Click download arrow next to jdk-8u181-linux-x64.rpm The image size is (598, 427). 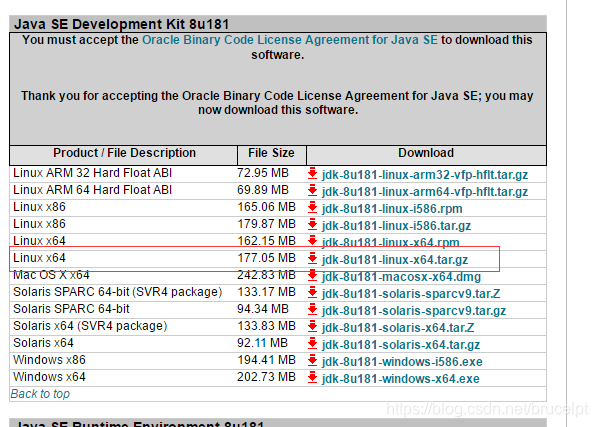[312, 241]
